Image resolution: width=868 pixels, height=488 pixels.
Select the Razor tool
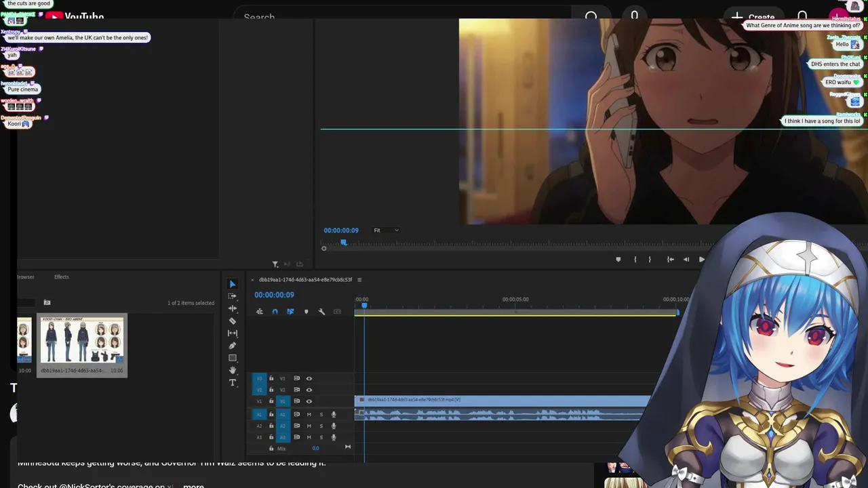[233, 321]
